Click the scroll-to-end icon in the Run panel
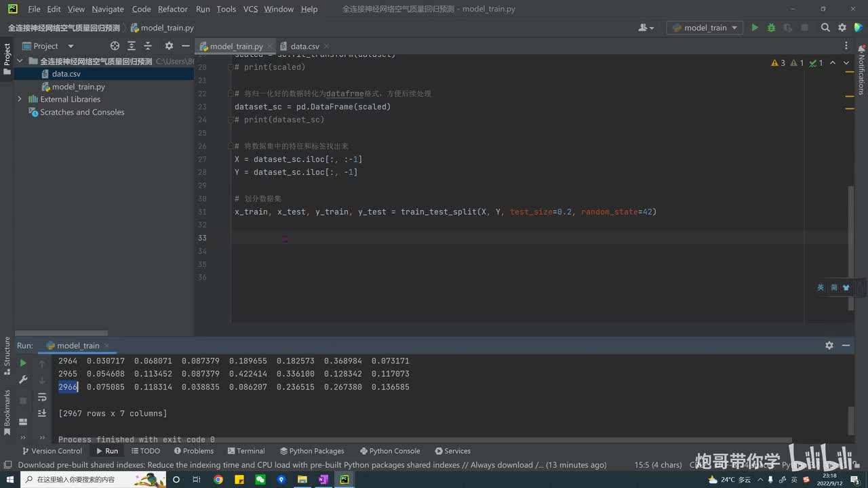The width and height of the screenshot is (868, 488). (x=42, y=413)
